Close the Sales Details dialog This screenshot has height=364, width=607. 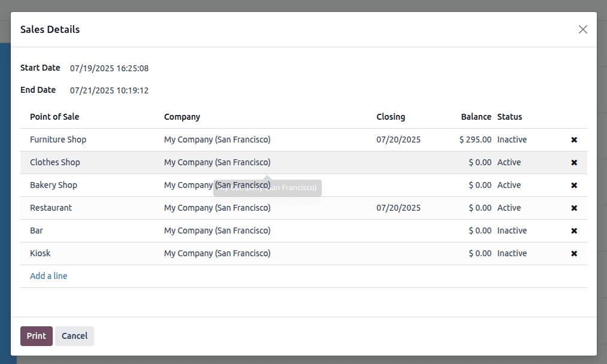coord(582,29)
